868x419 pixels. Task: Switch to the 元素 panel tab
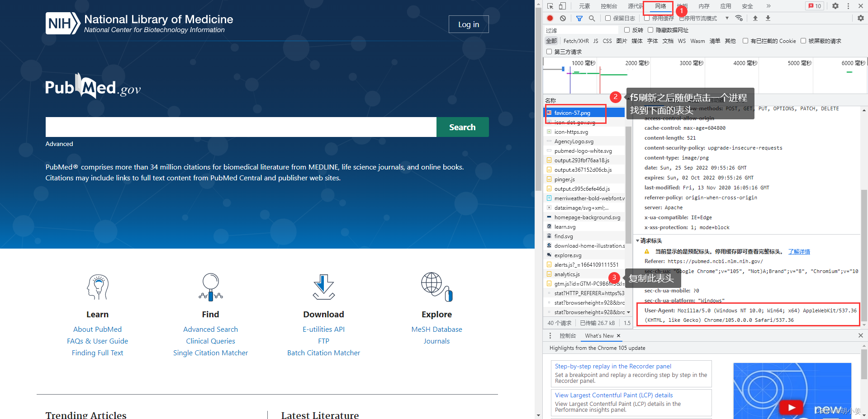click(x=584, y=6)
